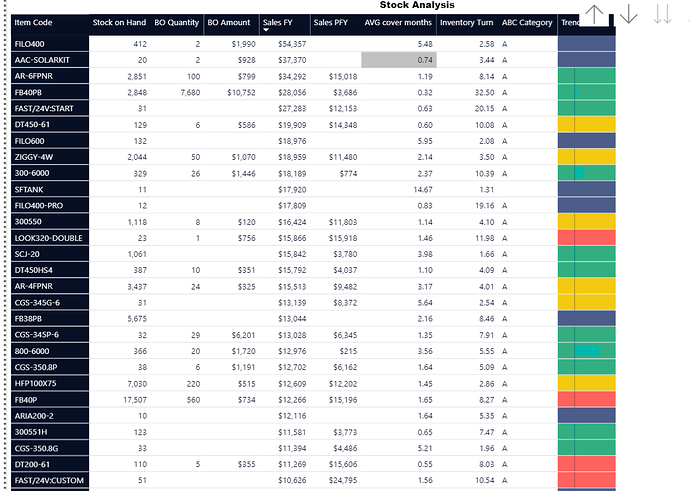
Task: Select the DT450HS4 item row header
Action: pyautogui.click(x=50, y=270)
